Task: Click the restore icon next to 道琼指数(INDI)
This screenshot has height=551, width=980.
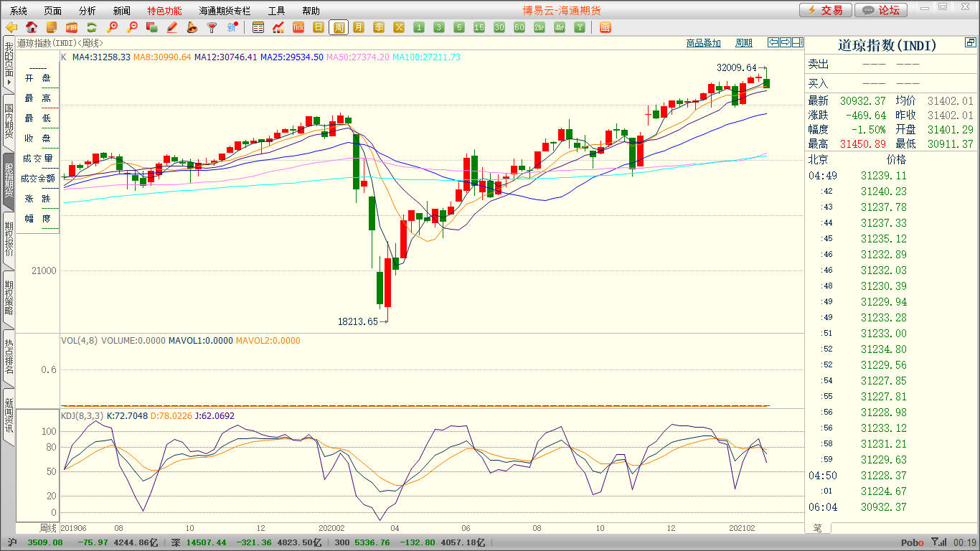Action: point(970,42)
